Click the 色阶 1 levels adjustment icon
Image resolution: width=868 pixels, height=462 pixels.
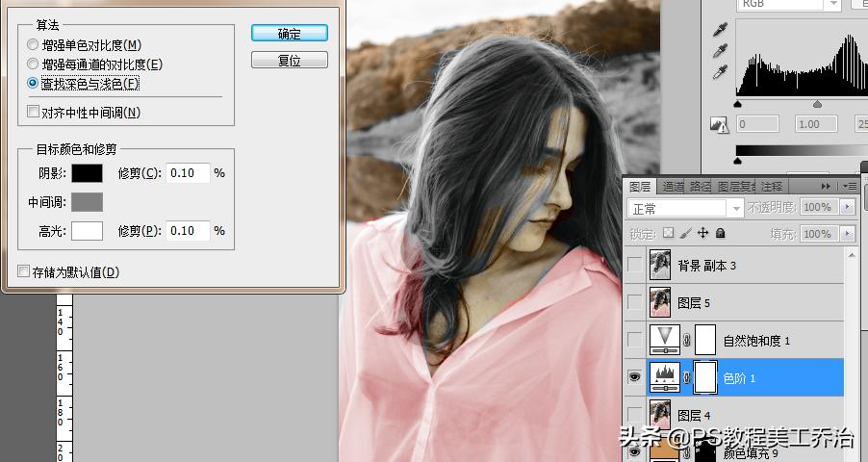tap(664, 377)
